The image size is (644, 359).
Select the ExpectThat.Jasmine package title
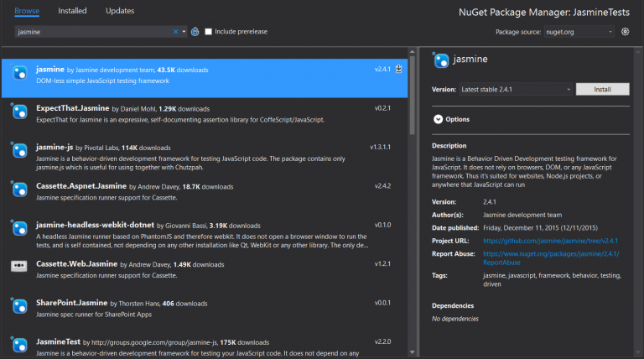tap(73, 108)
